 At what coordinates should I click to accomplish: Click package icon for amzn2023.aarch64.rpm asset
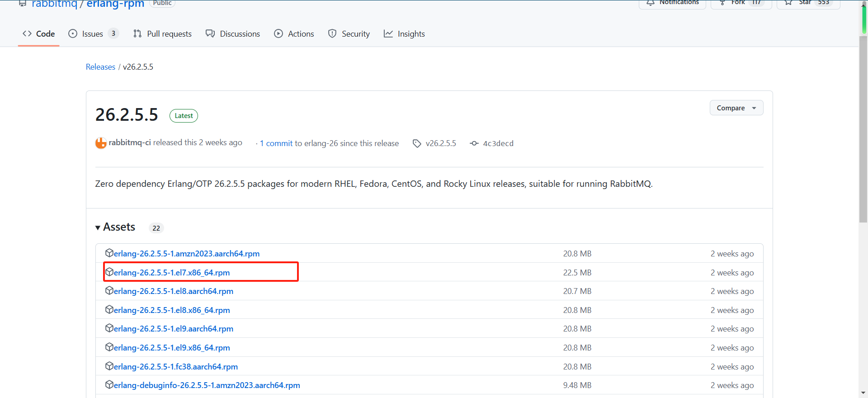(109, 253)
